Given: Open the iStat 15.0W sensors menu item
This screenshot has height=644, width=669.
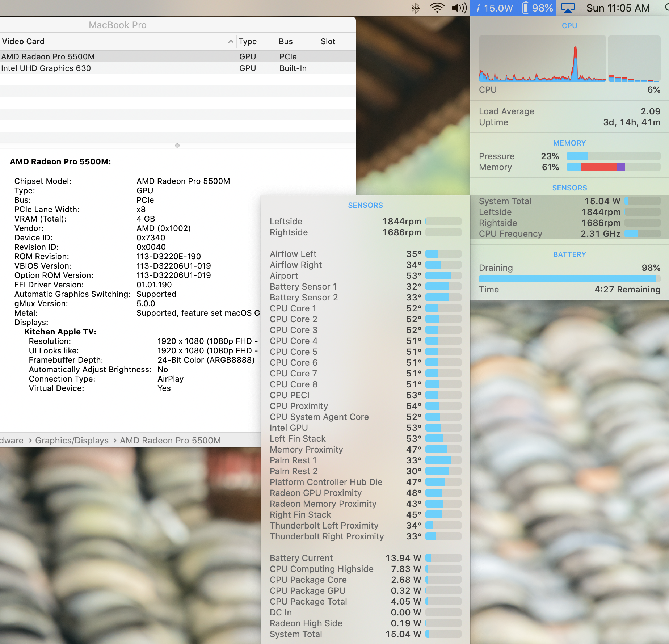Looking at the screenshot, I should point(495,8).
